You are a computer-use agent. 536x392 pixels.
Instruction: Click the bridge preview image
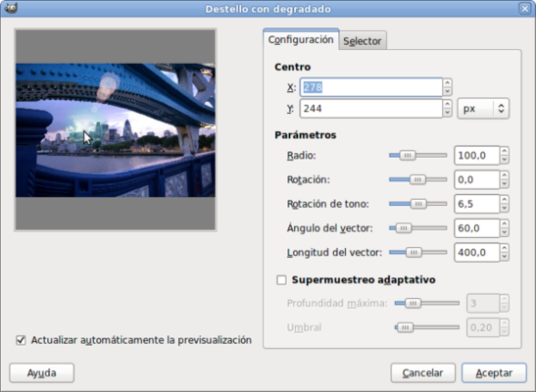[116, 130]
